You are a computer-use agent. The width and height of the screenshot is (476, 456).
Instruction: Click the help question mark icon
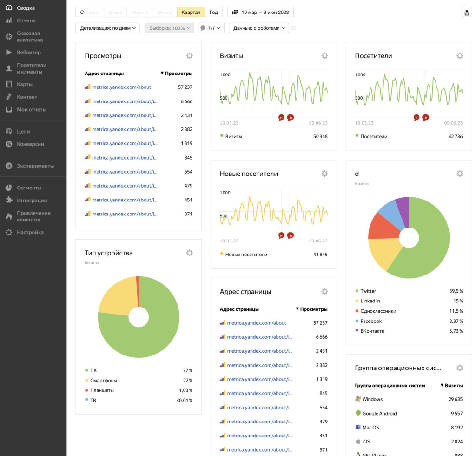[293, 28]
